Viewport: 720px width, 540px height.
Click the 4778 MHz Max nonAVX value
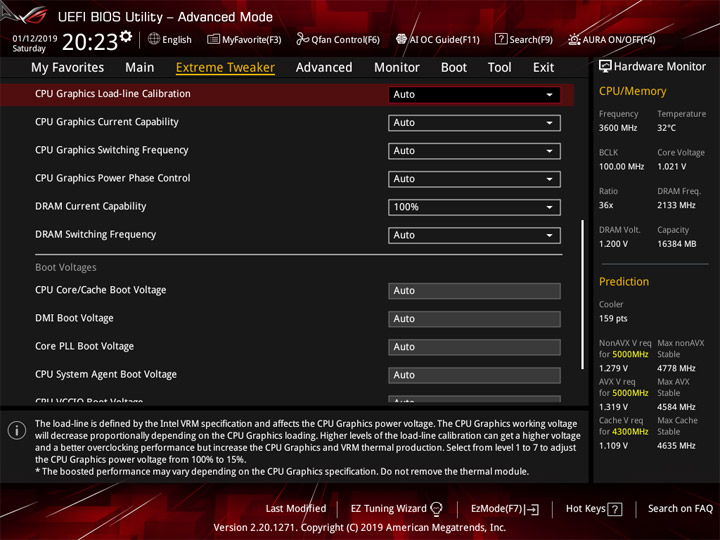[x=676, y=368]
